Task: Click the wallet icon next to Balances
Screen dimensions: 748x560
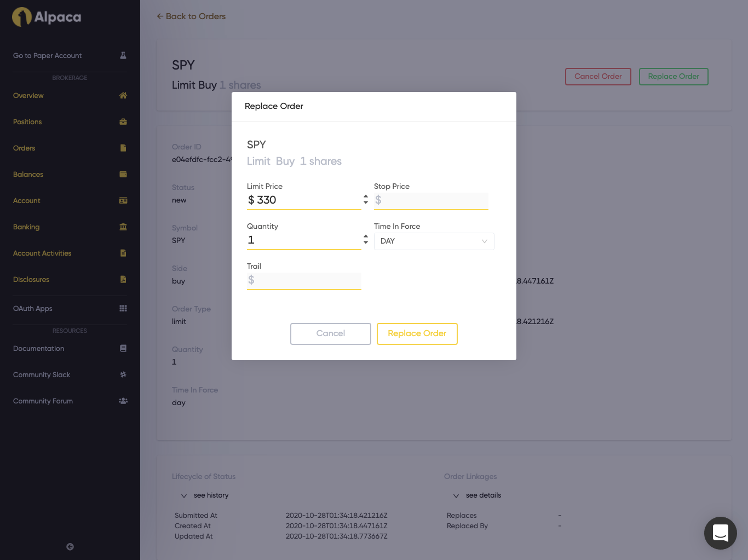Action: click(x=123, y=174)
